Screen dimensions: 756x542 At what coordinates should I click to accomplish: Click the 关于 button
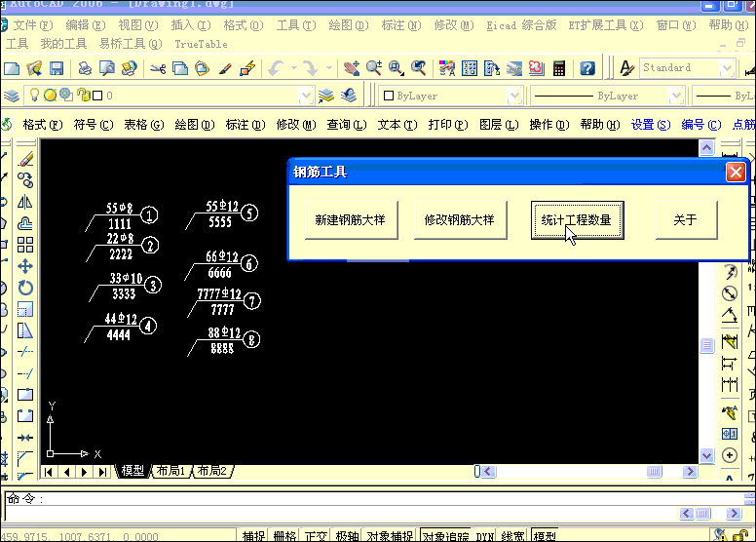click(x=686, y=220)
